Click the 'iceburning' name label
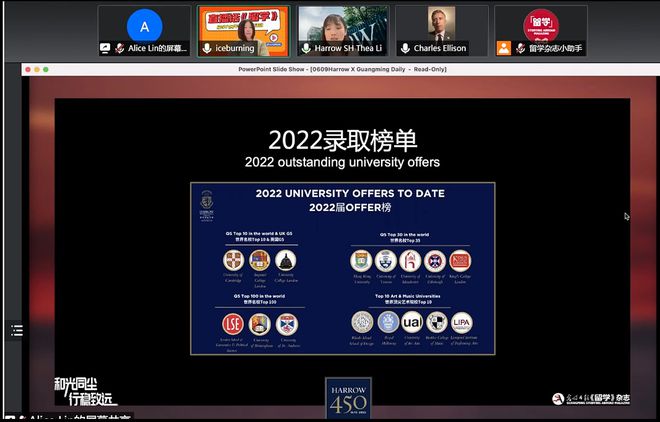Image resolution: width=660 pixels, height=422 pixels. [235, 48]
